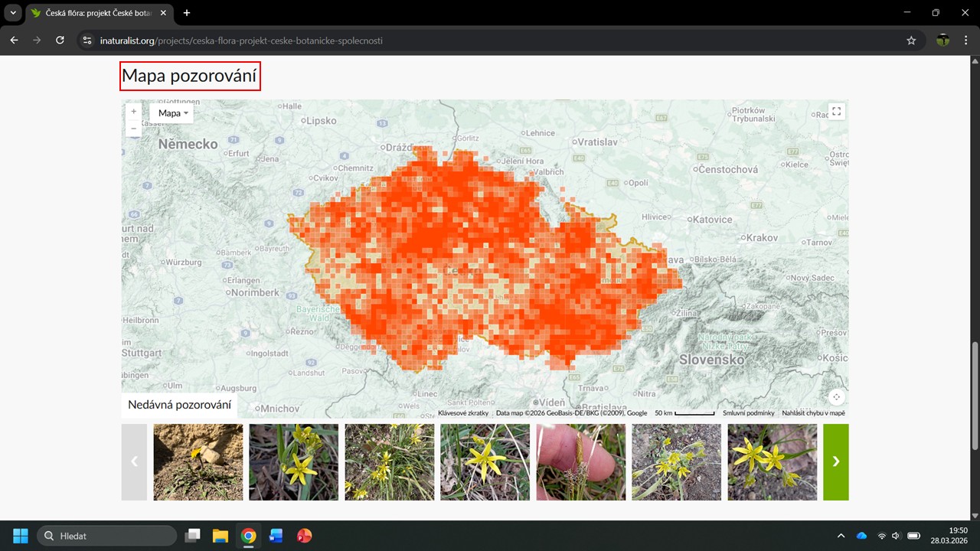
Task: Click Nahlásit chybu v mapě link
Action: click(813, 413)
